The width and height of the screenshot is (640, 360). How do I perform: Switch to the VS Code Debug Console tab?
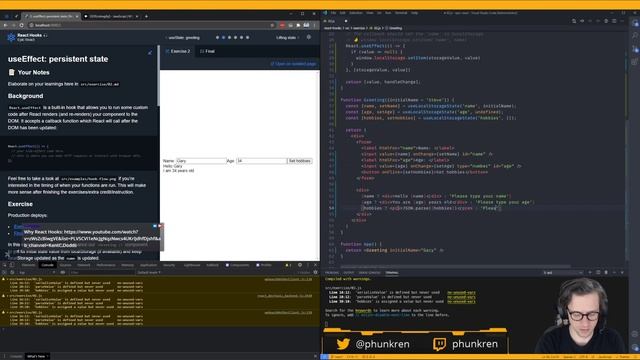tap(369, 273)
